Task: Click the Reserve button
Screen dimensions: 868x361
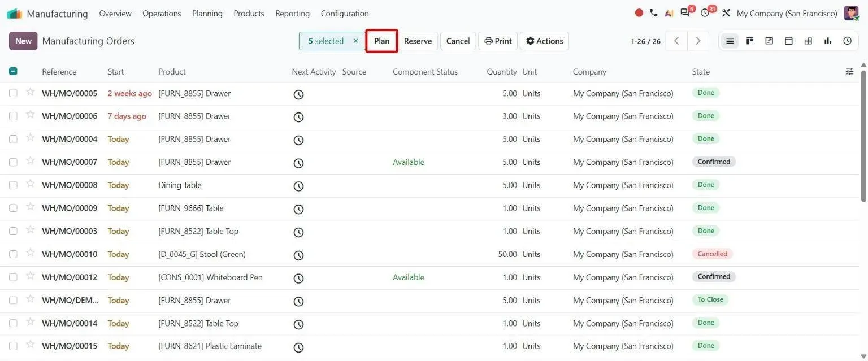Action: pos(418,41)
